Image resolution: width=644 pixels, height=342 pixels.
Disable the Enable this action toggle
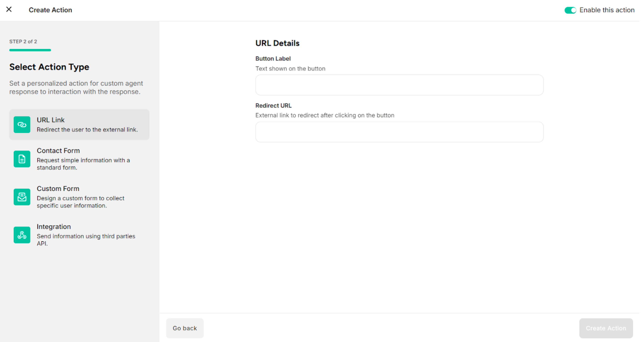(570, 10)
